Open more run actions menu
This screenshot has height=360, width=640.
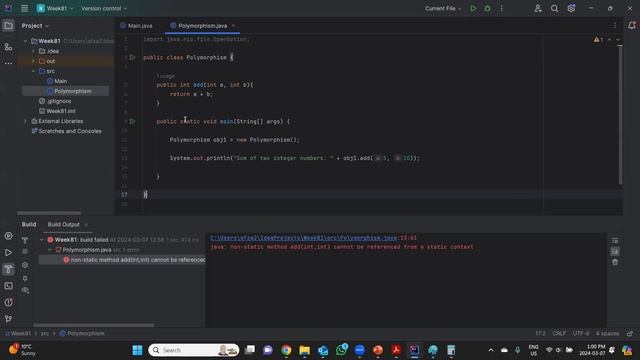click(x=502, y=8)
